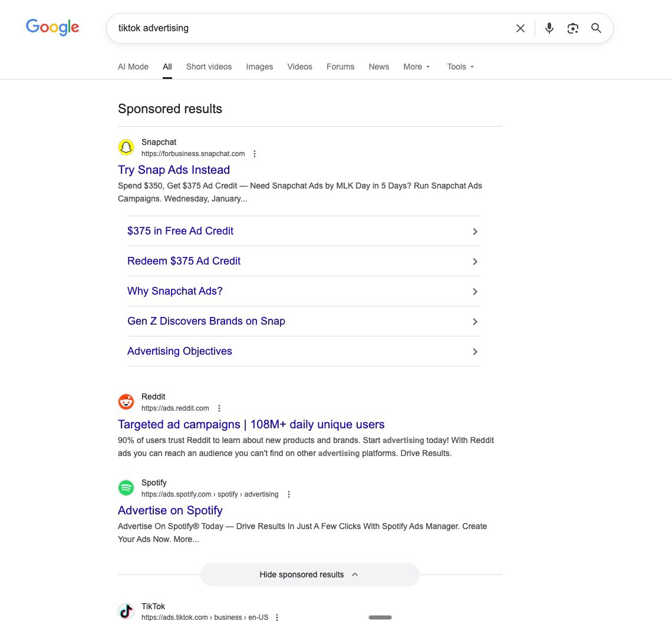Submit search with the magnifier icon
This screenshot has width=672, height=621.
tap(596, 28)
